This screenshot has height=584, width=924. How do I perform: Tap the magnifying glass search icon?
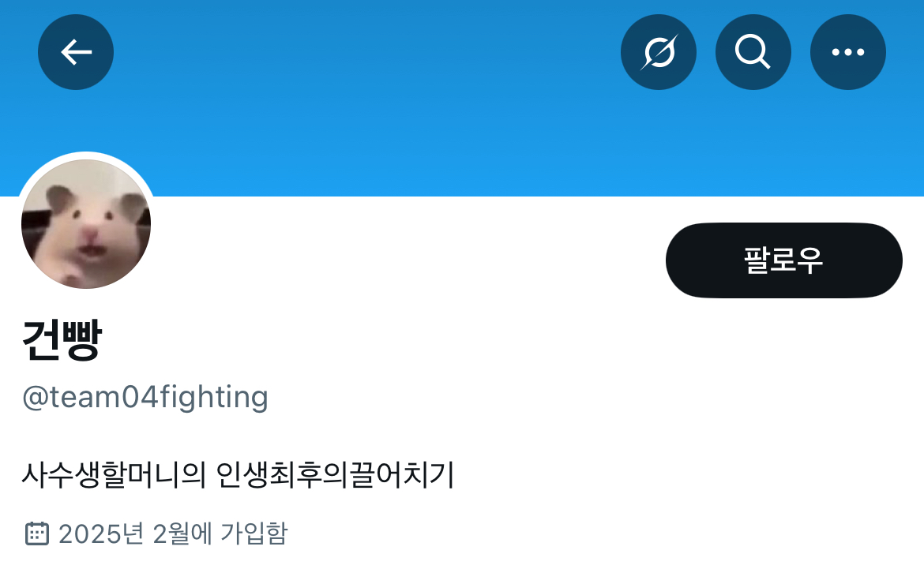click(753, 52)
